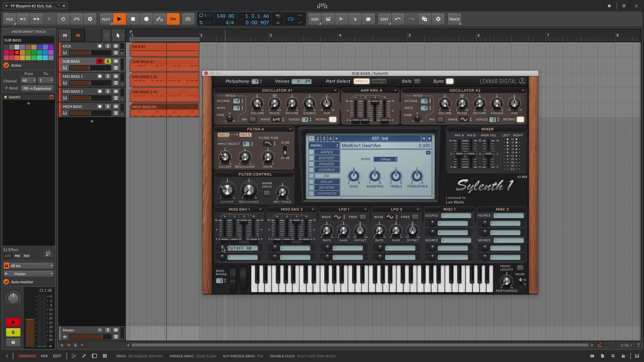Open the Sylenth1 MENU dropdown
Viewport: 644px width, 362px height.
pyautogui.click(x=324, y=145)
